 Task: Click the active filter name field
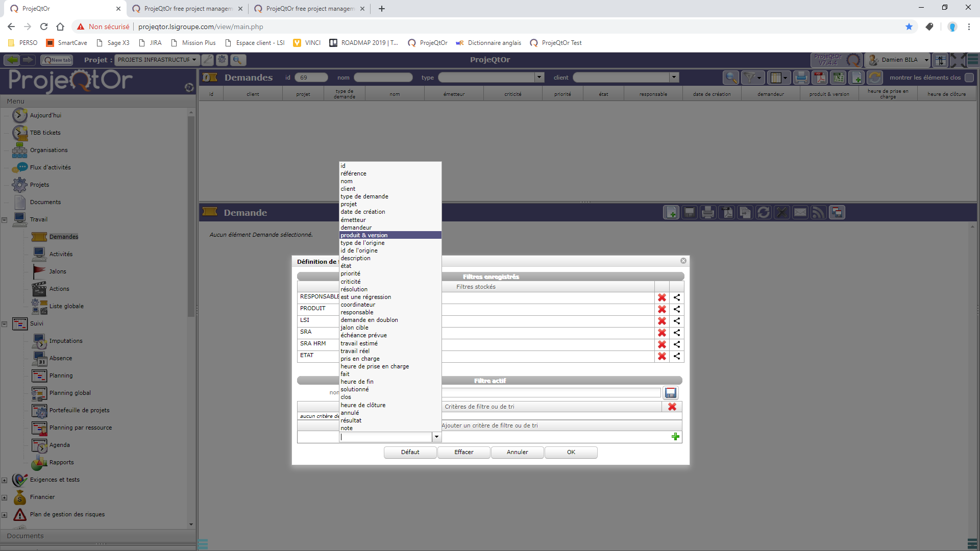click(x=551, y=393)
